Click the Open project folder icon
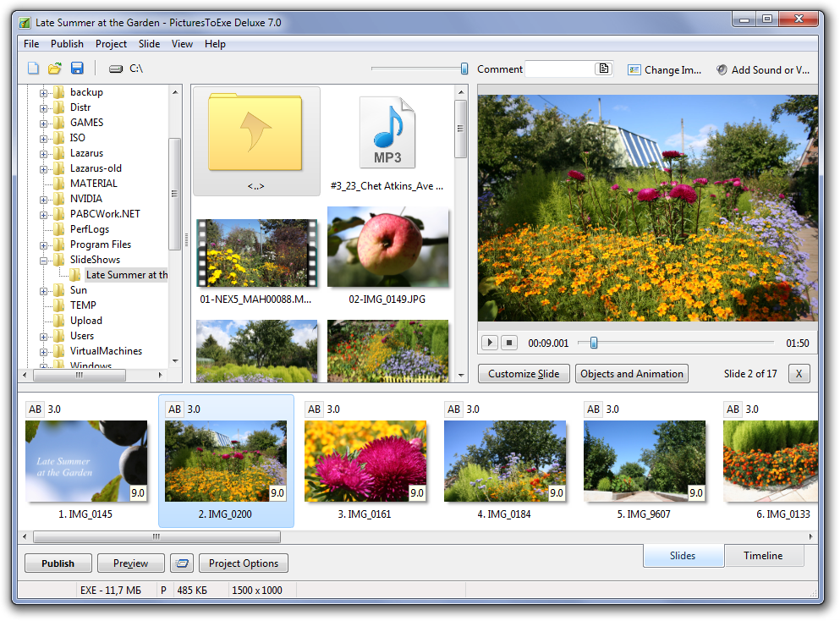The image size is (840, 621). click(x=55, y=68)
